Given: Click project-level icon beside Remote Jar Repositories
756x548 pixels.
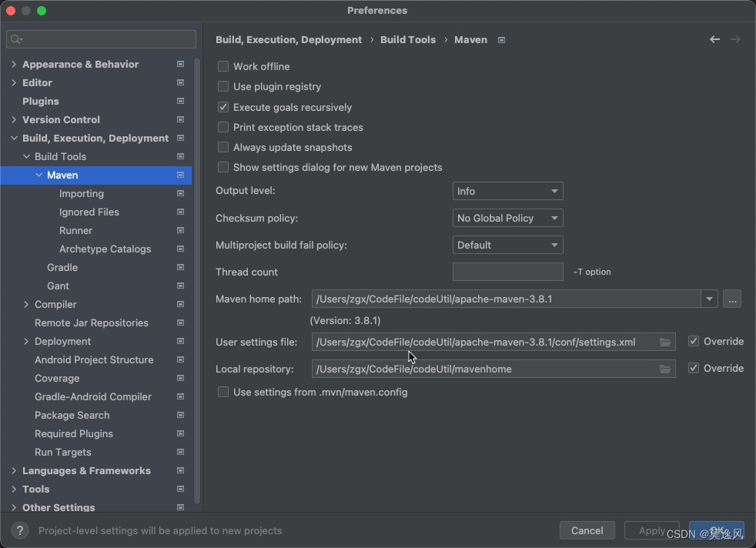Looking at the screenshot, I should click(x=180, y=323).
